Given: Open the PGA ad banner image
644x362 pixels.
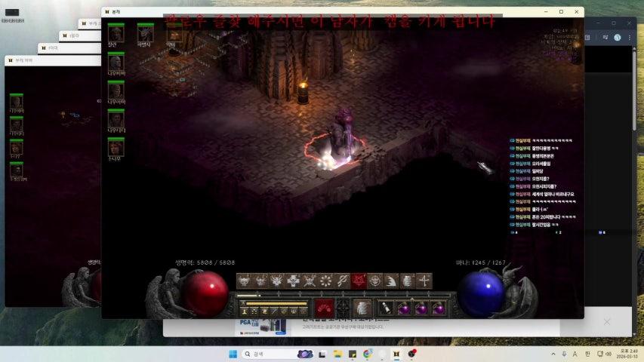Looking at the screenshot, I should coord(263,327).
